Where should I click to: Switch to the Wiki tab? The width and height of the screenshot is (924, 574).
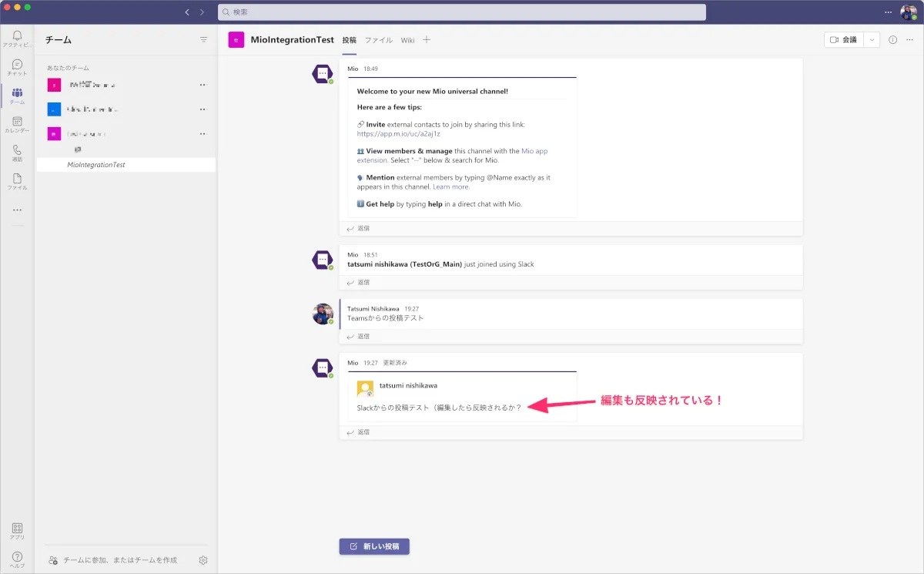[x=407, y=40]
